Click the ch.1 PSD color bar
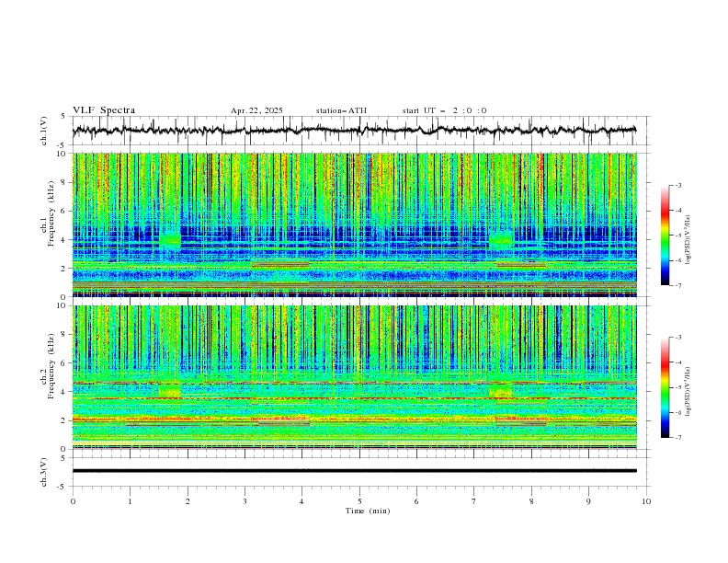 click(665, 236)
